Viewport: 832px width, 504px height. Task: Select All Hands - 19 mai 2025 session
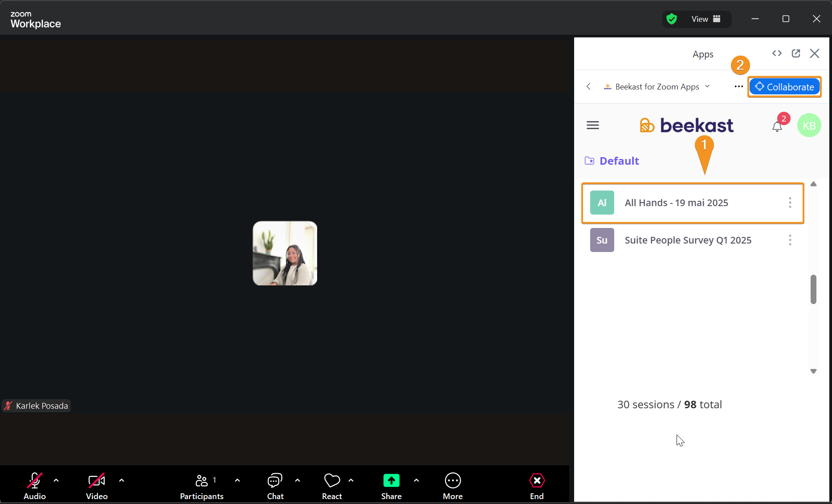tap(676, 203)
